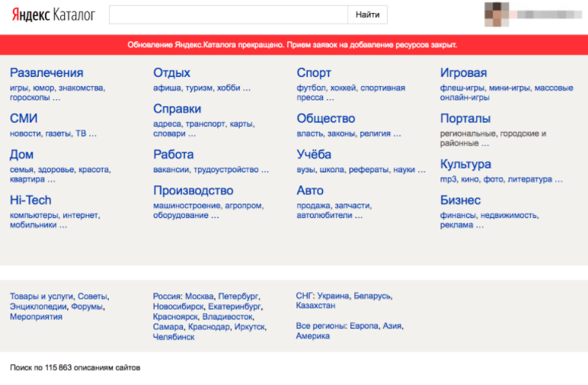Image resolution: width=588 pixels, height=385 pixels.
Task: Go to the религия subcategory
Action: click(x=375, y=133)
